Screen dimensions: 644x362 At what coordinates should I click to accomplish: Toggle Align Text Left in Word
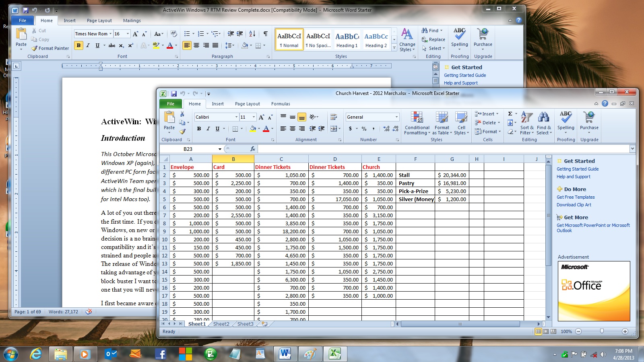[x=187, y=45]
